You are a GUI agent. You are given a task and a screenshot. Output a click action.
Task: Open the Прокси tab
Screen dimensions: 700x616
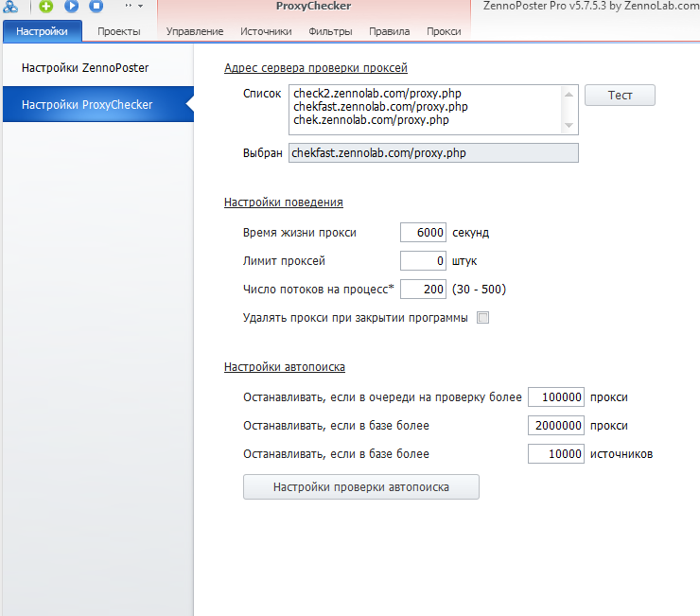[444, 31]
